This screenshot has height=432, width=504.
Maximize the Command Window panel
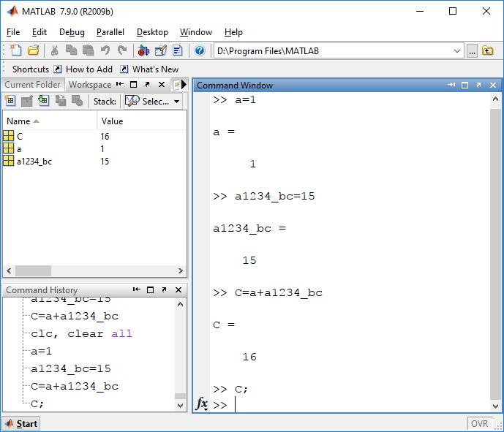pyautogui.click(x=464, y=85)
